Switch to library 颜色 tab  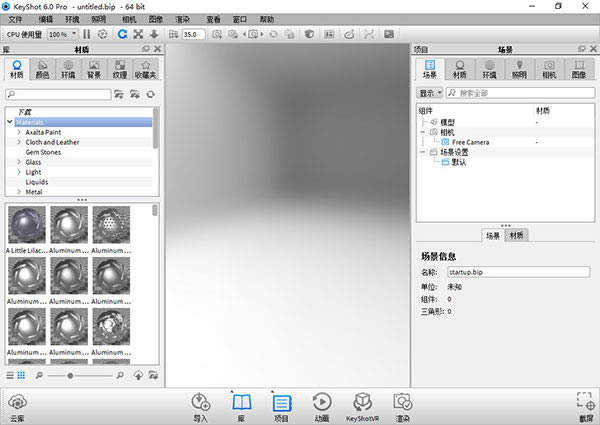coord(42,69)
